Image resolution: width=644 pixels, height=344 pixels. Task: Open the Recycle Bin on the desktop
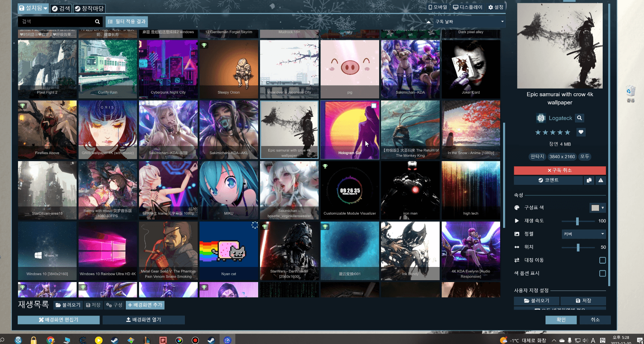[631, 94]
